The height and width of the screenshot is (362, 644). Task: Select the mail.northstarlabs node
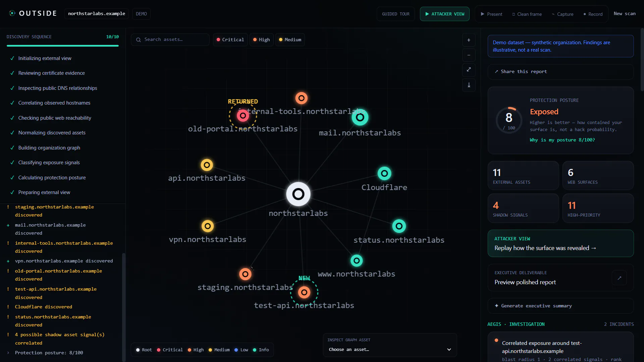click(360, 117)
